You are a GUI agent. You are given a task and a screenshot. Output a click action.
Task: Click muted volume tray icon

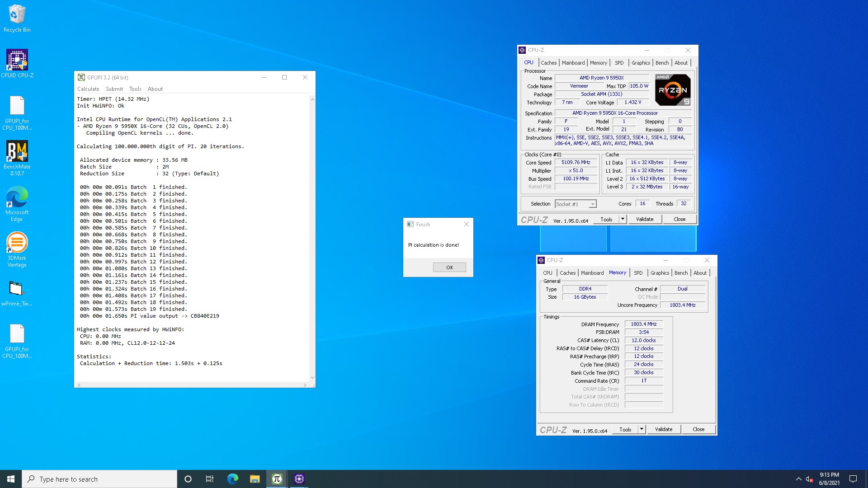(x=809, y=479)
